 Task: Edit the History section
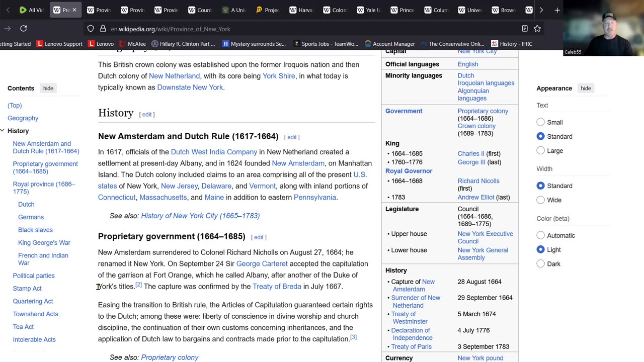point(147,114)
